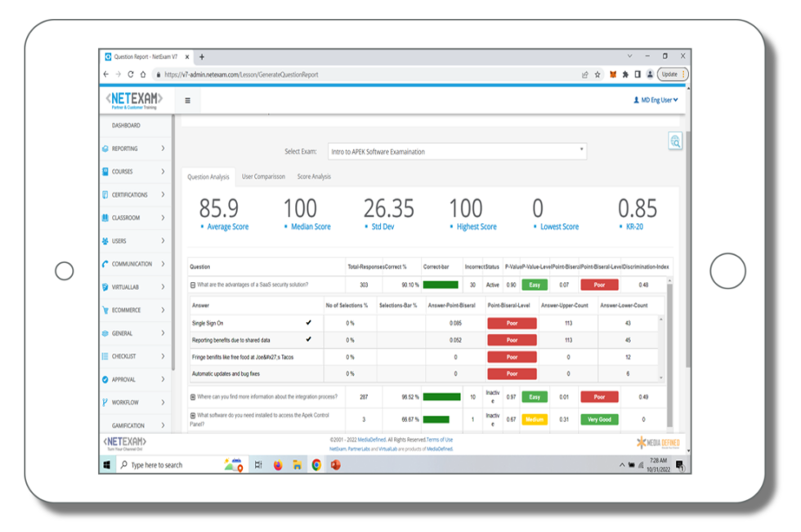Expand the Apek Control Panel question row

pos(193,416)
